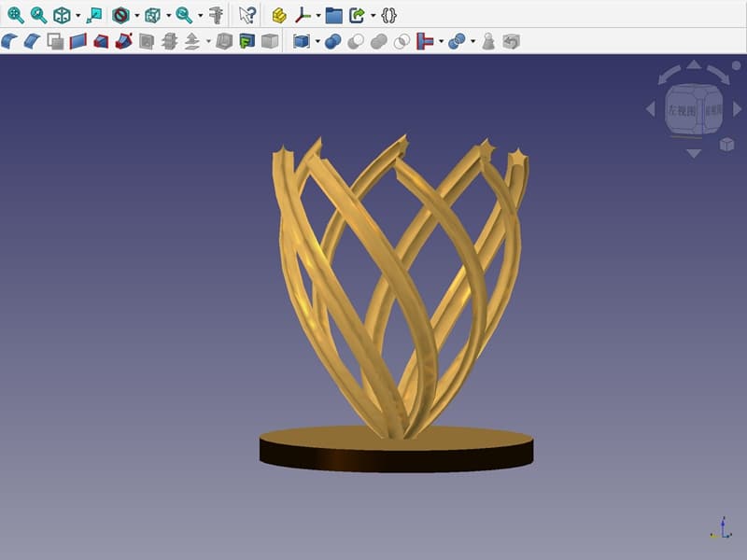This screenshot has height=560, width=747.
Task: Click the curly braces VarSet icon
Action: (x=388, y=15)
